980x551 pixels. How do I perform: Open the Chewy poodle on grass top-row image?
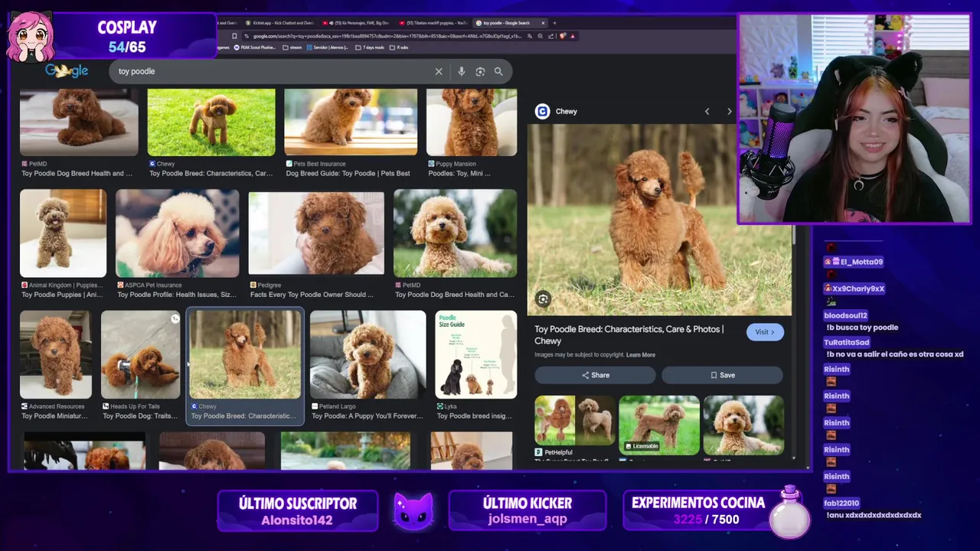211,122
